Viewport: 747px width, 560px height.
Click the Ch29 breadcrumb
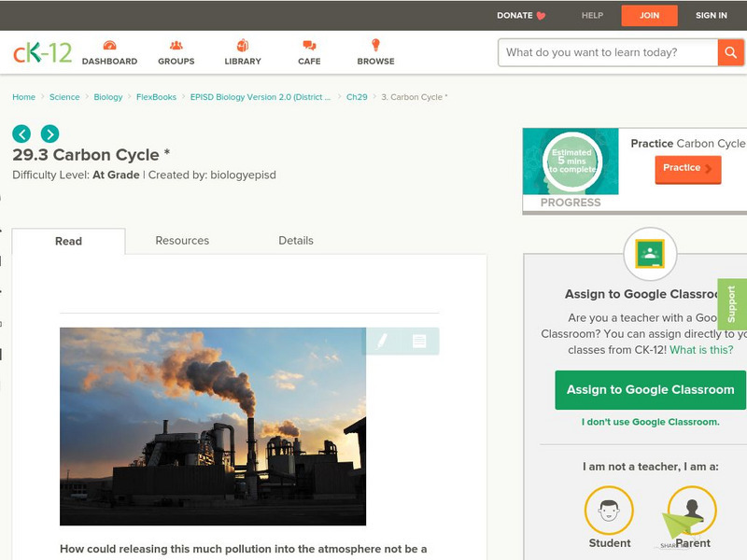(357, 97)
